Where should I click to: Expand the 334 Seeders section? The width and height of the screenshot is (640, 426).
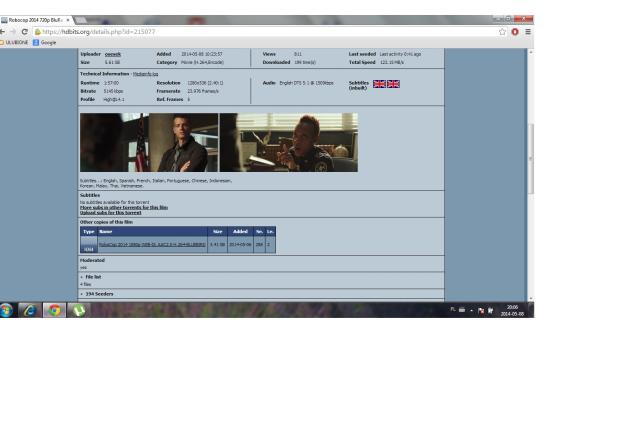click(97, 294)
